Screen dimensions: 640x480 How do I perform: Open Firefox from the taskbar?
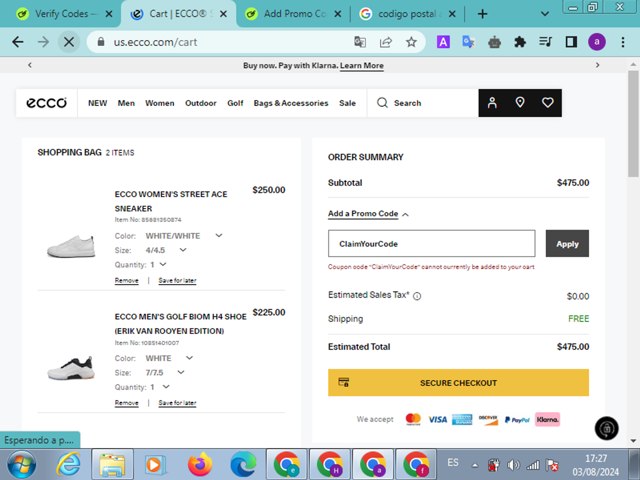click(200, 464)
